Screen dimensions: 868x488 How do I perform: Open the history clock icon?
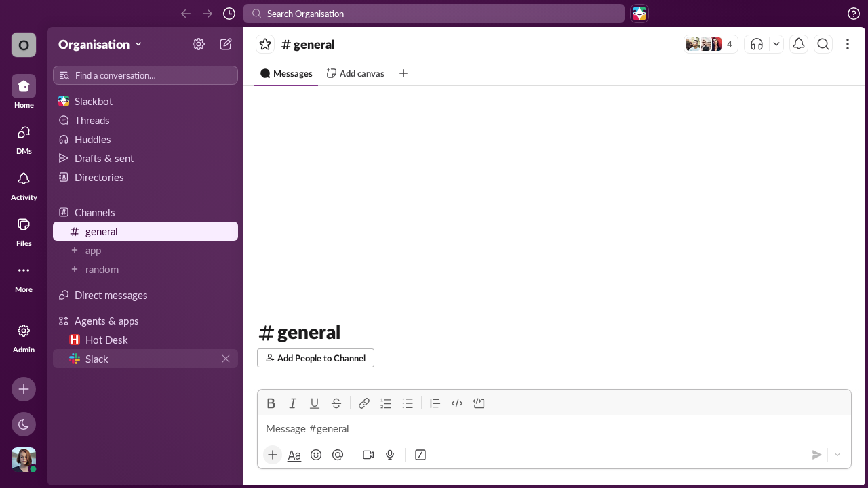[x=229, y=14]
